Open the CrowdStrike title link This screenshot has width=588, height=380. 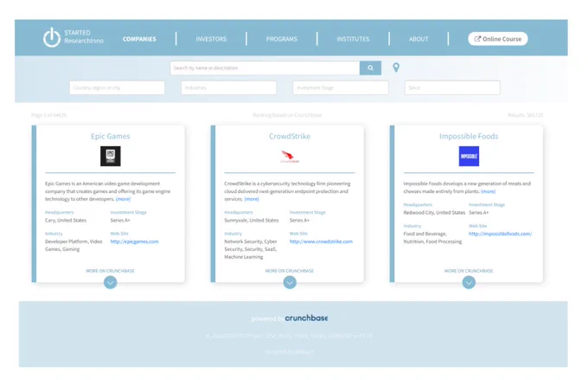tap(290, 136)
